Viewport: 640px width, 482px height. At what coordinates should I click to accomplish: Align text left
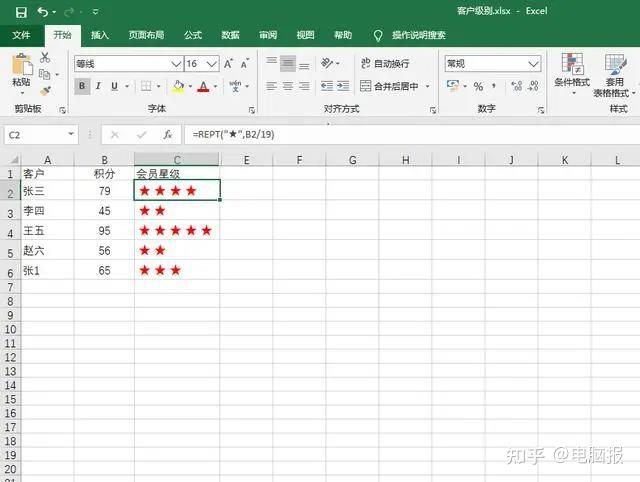click(271, 86)
